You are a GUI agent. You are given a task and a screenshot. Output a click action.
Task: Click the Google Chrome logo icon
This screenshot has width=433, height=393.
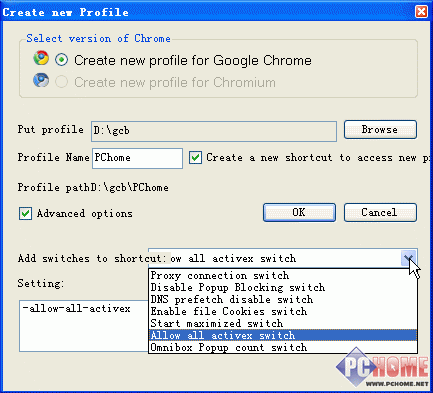click(x=41, y=58)
